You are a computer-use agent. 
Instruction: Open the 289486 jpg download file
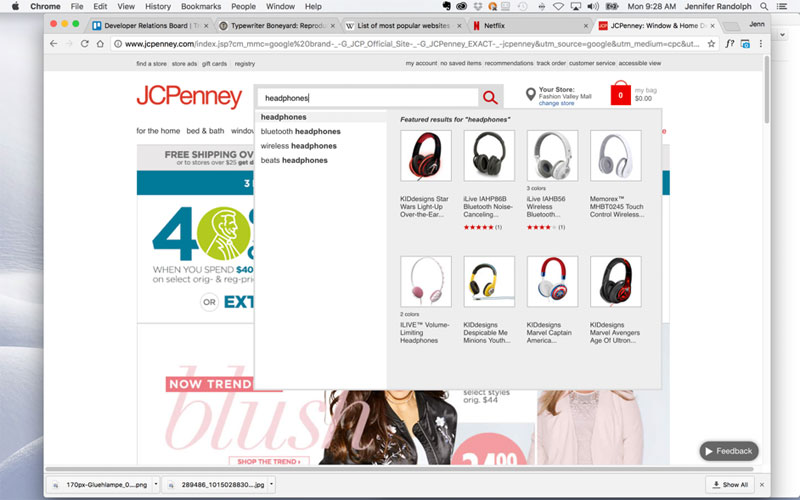tap(216, 485)
